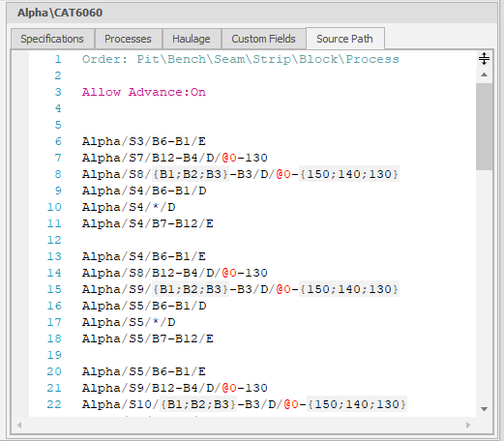Click line number 2 in the gutter
This screenshot has height=441, width=504.
tap(58, 75)
